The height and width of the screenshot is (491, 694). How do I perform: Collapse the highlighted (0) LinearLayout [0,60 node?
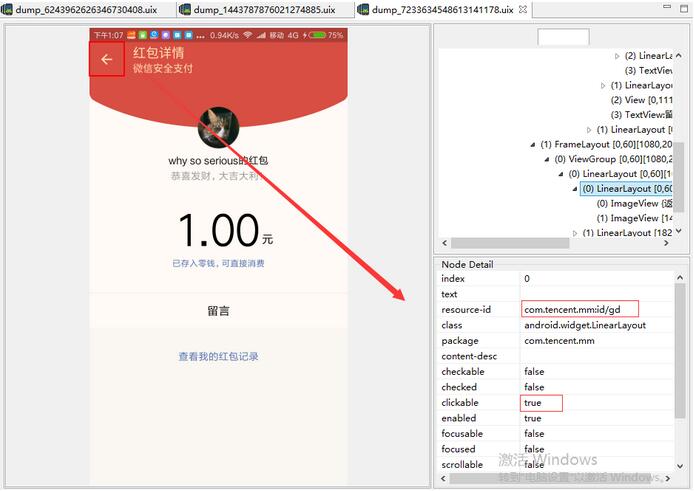[x=575, y=189]
